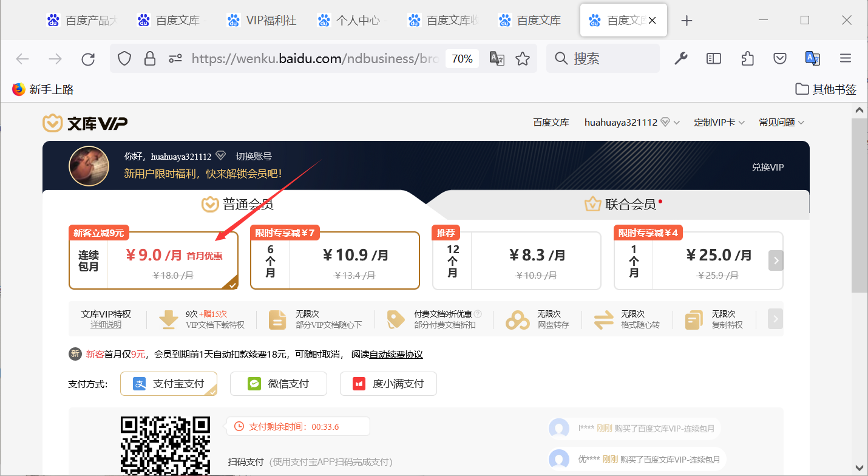The width and height of the screenshot is (868, 476).
Task: Open the 自动续费协议 agreement link
Action: coord(397,354)
